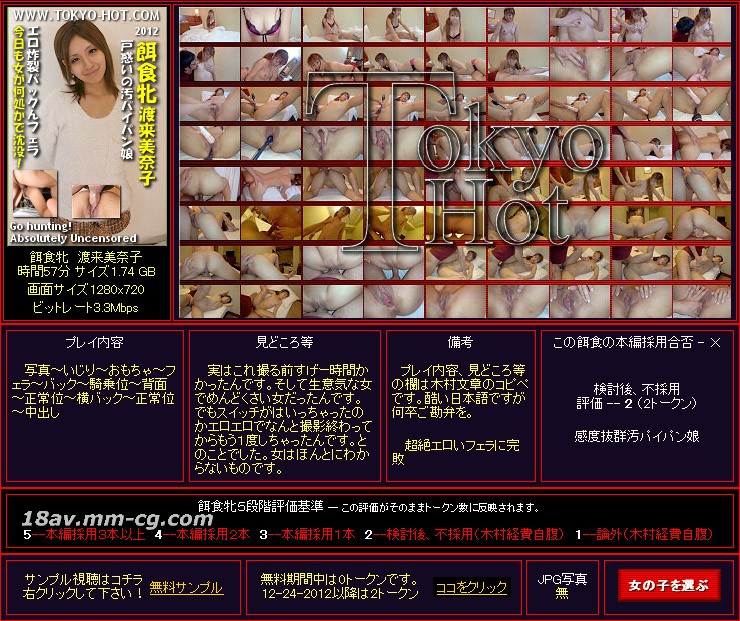The image size is (740, 621).
Task: Click the Go hunting! caption
Action: click(x=41, y=227)
